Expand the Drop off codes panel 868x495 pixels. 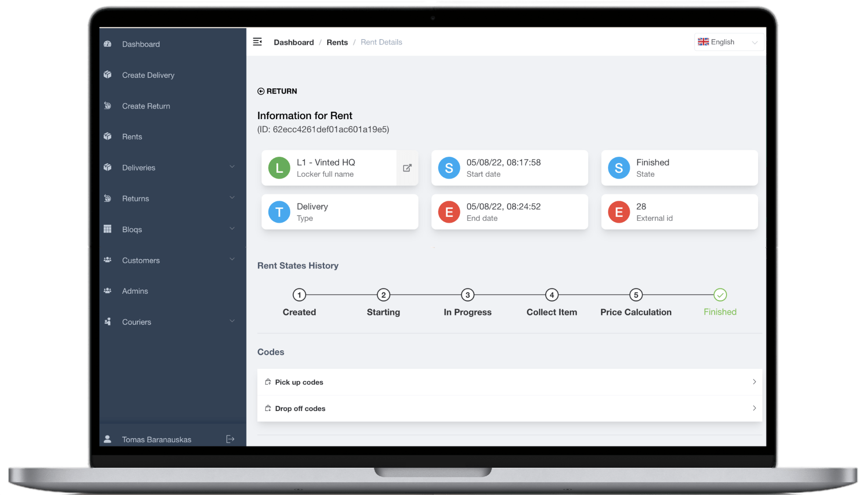(510, 408)
